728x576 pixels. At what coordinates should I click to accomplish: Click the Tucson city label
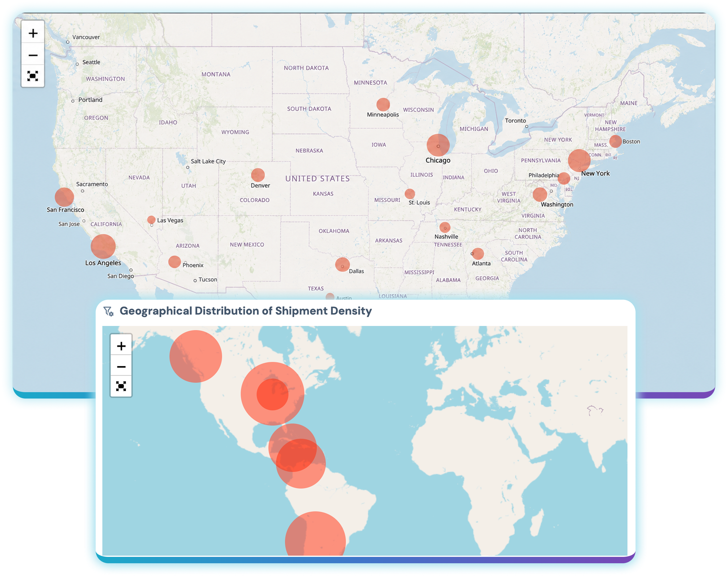[208, 279]
